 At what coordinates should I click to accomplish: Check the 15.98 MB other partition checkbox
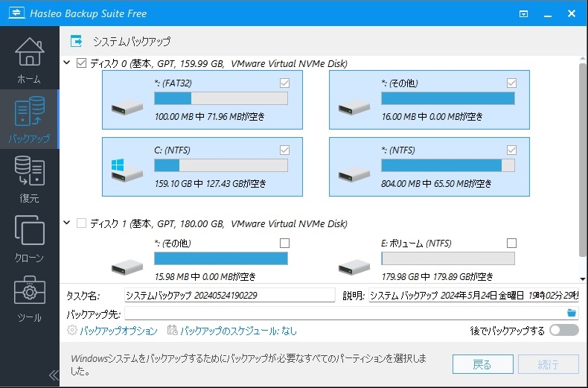click(284, 244)
